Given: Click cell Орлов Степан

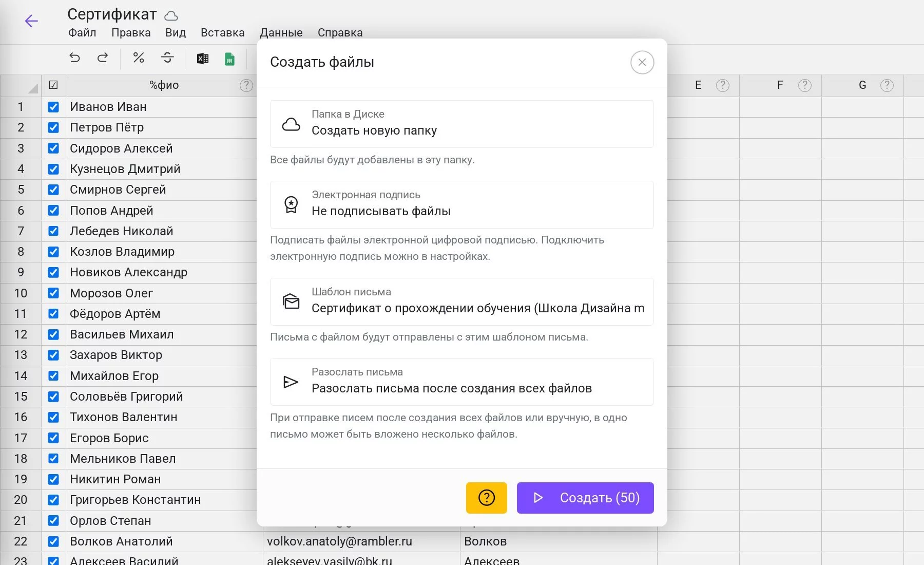Looking at the screenshot, I should (x=162, y=521).
